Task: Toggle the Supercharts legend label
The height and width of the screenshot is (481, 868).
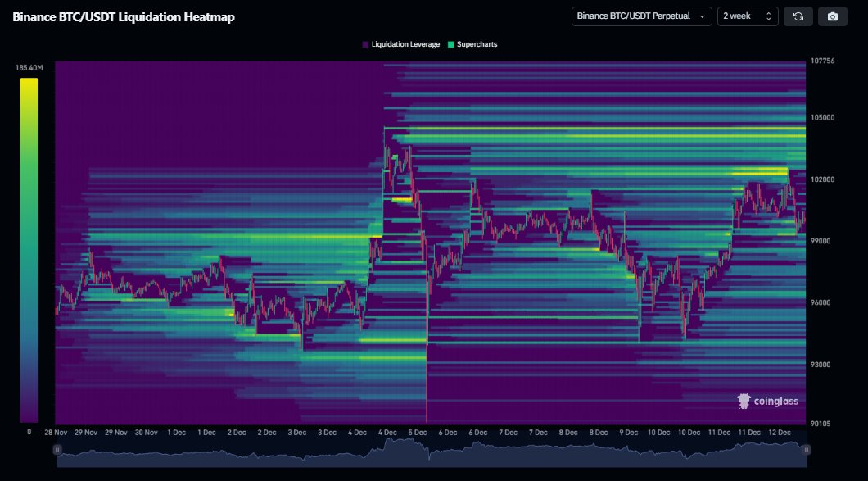Action: (x=477, y=44)
